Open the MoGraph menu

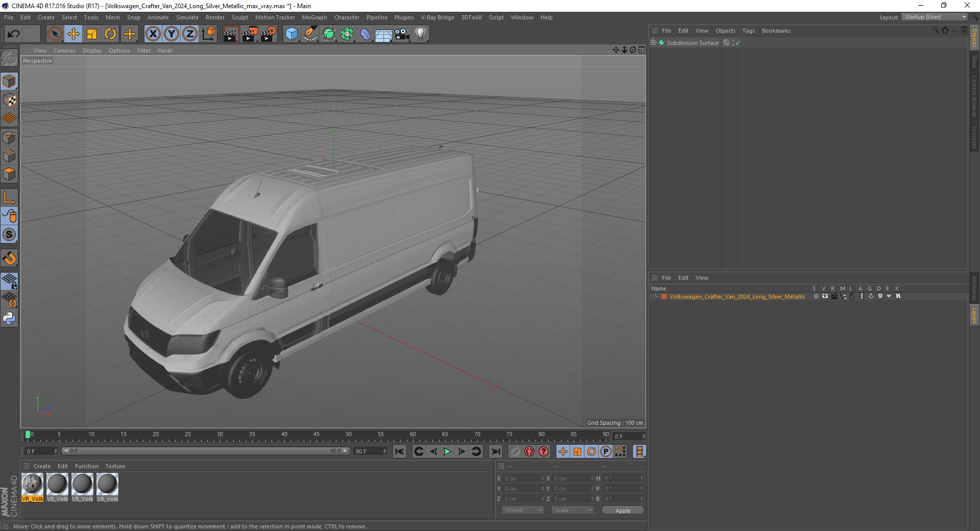(x=314, y=17)
